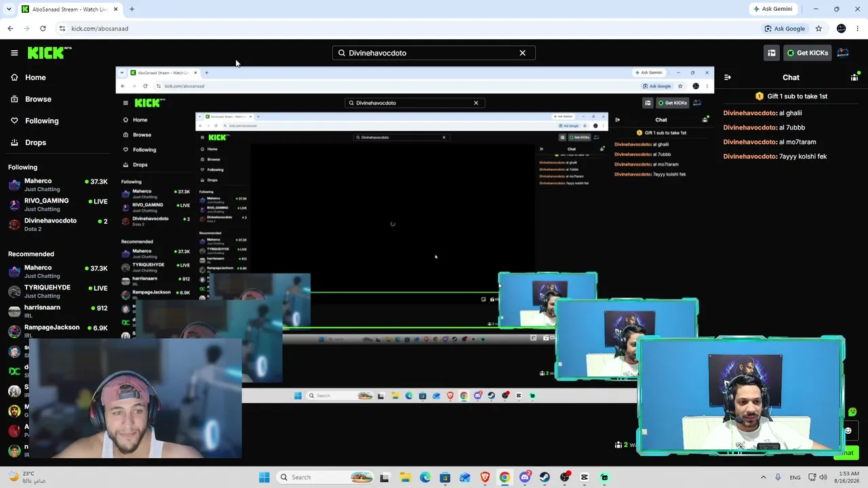Open the Kick shop icon beside Get KICKs
Image resolution: width=868 pixels, height=488 pixels.
click(x=771, y=53)
